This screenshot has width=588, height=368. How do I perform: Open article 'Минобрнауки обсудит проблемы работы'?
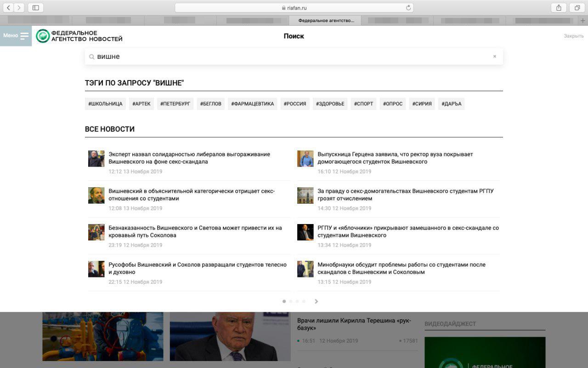coord(401,268)
